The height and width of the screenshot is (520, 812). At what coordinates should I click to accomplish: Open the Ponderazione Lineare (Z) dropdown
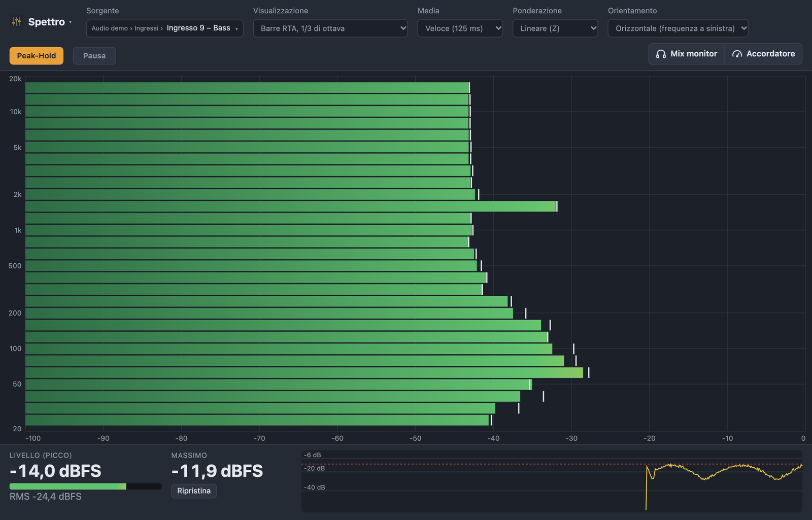[x=555, y=28]
